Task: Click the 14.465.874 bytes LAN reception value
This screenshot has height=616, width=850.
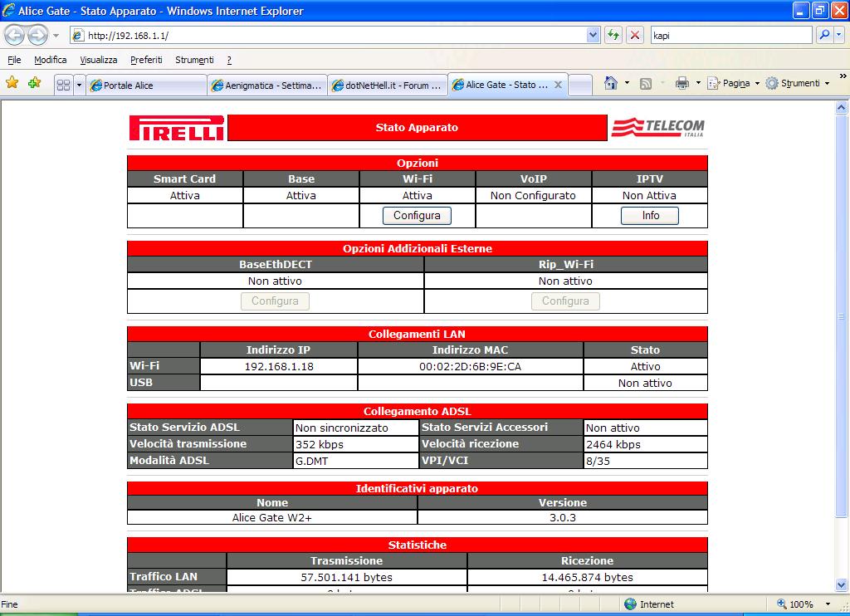Action: pyautogui.click(x=587, y=578)
